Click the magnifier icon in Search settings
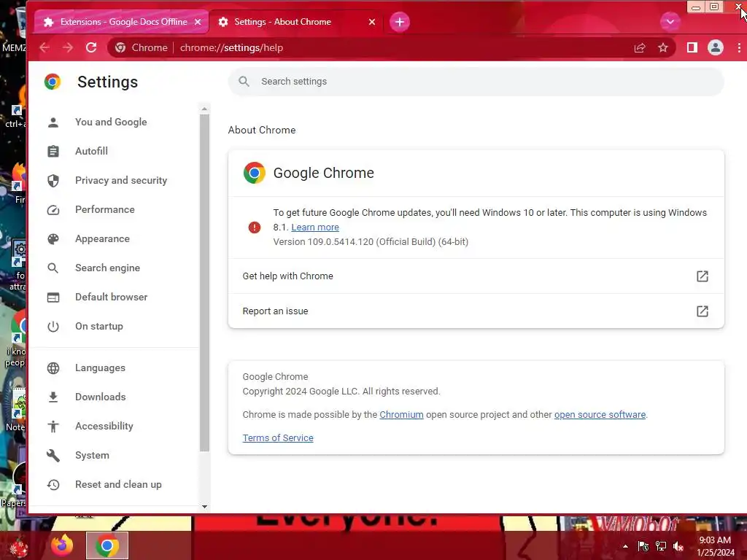 coord(244,82)
